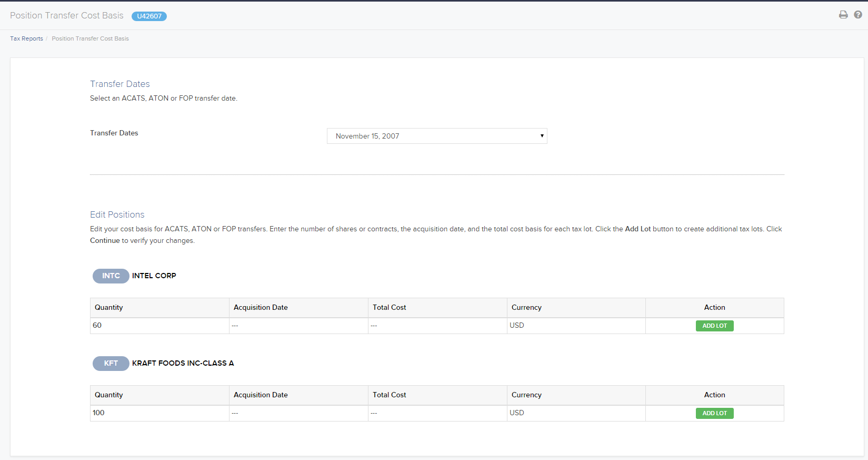Click the Position Transfer Cost Basis title
Image resolution: width=868 pixels, height=460 pixels.
[67, 16]
